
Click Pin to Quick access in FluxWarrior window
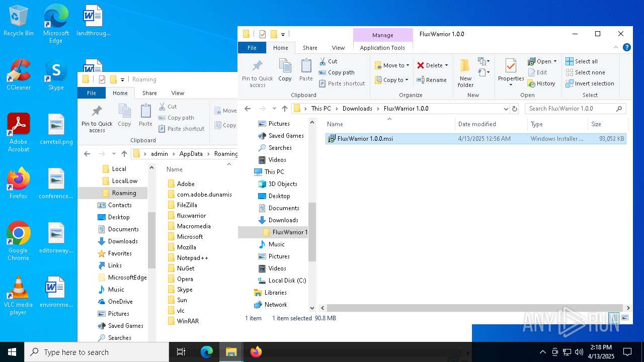coord(257,74)
